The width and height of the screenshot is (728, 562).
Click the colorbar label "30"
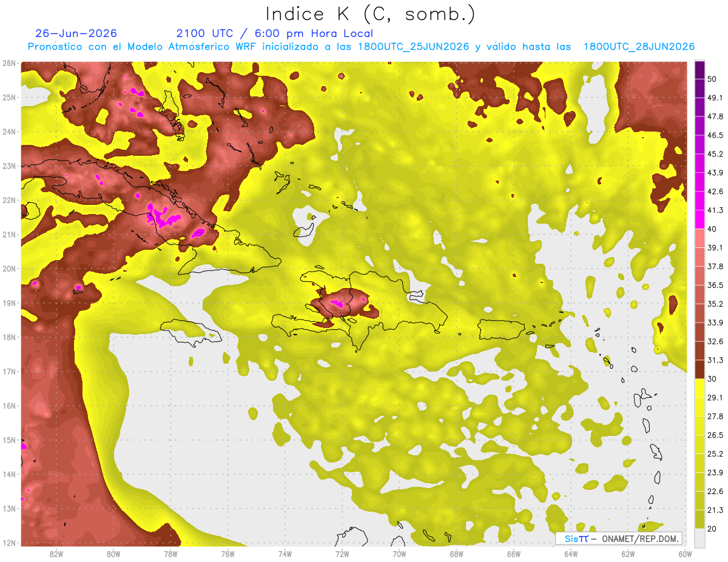713,379
